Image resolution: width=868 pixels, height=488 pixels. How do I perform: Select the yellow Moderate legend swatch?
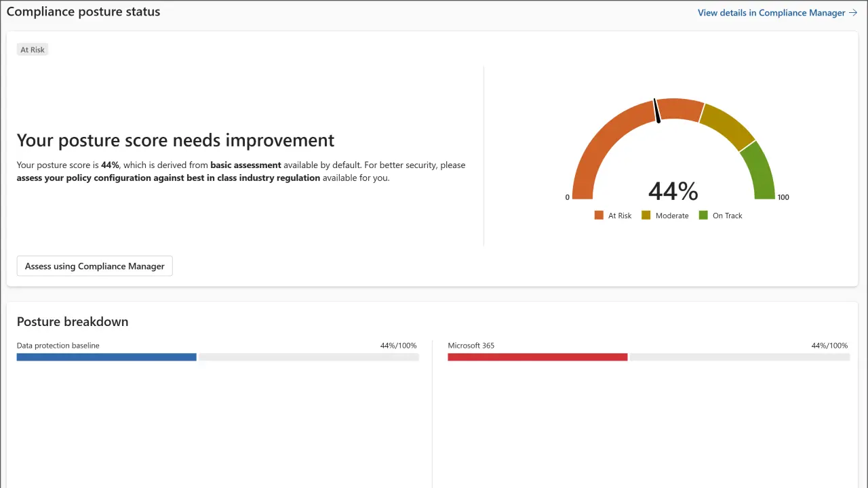[646, 215]
